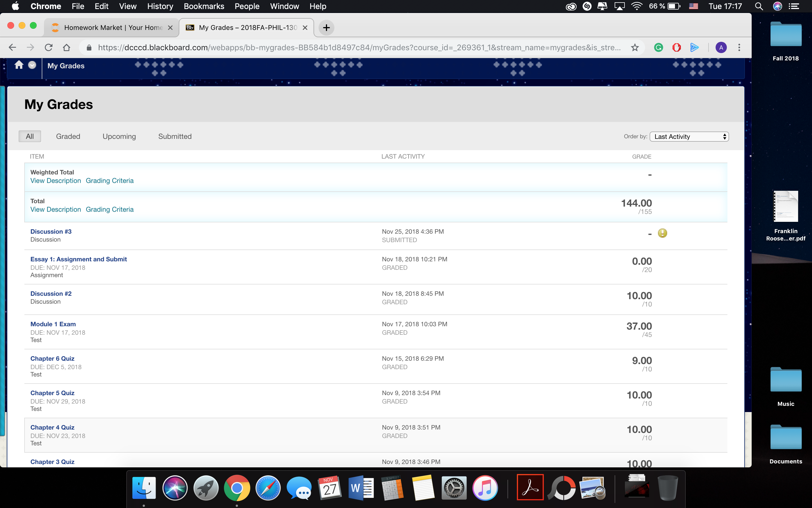Bookmark this page with the star icon
The height and width of the screenshot is (508, 812).
635,47
